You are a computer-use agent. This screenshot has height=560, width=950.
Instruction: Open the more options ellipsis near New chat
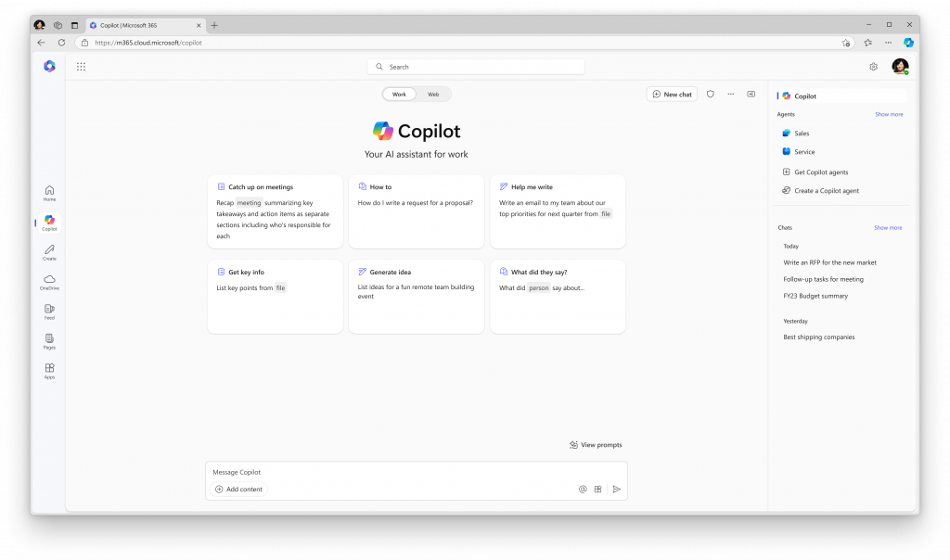731,95
